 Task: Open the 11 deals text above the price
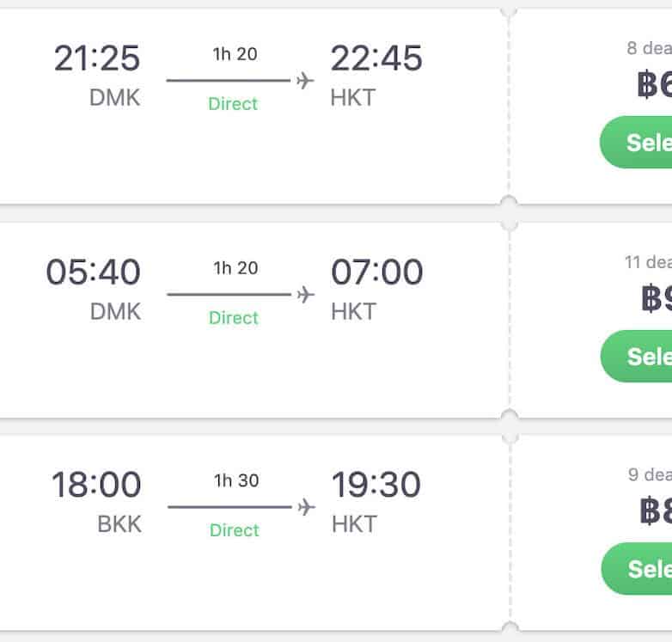649,262
